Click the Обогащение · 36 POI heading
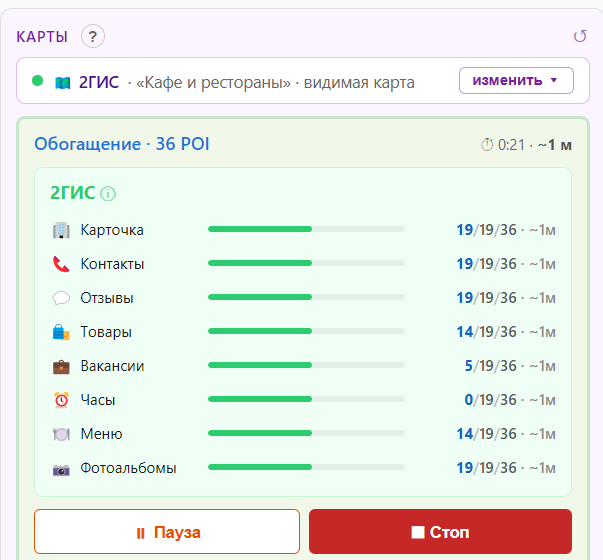 (122, 144)
